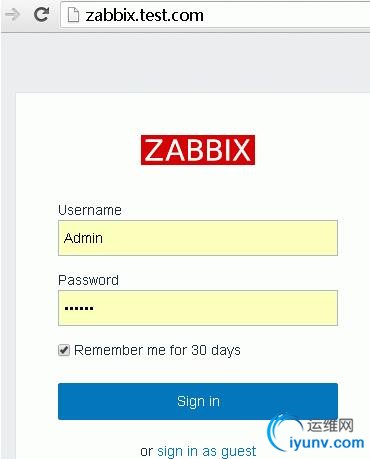Reload the page with the refresh icon
The image size is (370, 459).
click(x=42, y=14)
